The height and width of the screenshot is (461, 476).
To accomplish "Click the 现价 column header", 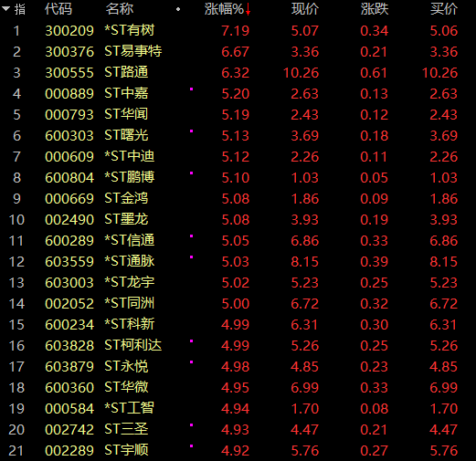I will (305, 9).
